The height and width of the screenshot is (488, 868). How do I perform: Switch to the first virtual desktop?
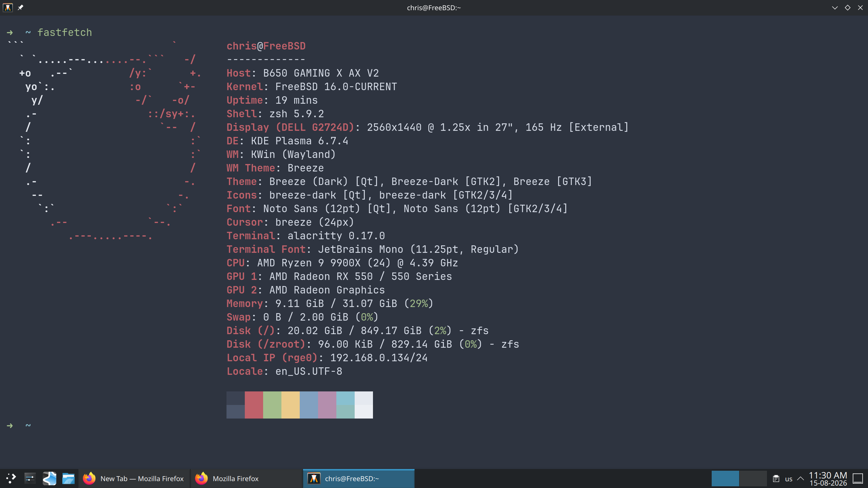point(725,479)
